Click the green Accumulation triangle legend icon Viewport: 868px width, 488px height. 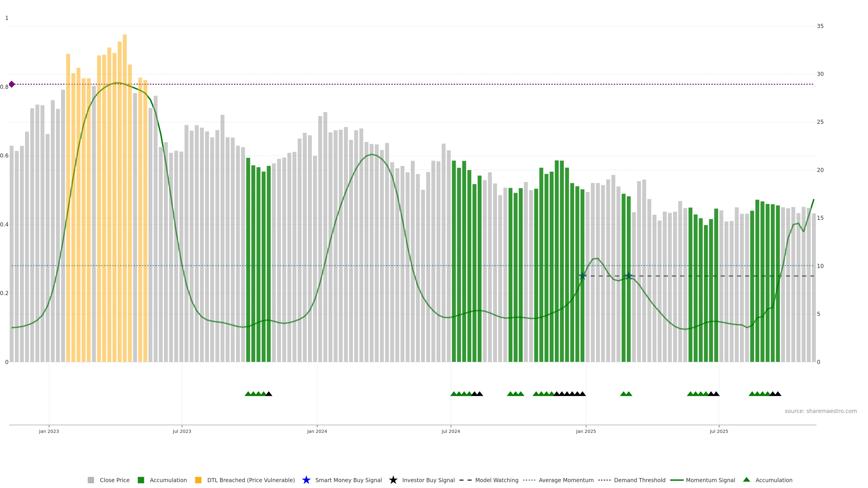pyautogui.click(x=746, y=480)
